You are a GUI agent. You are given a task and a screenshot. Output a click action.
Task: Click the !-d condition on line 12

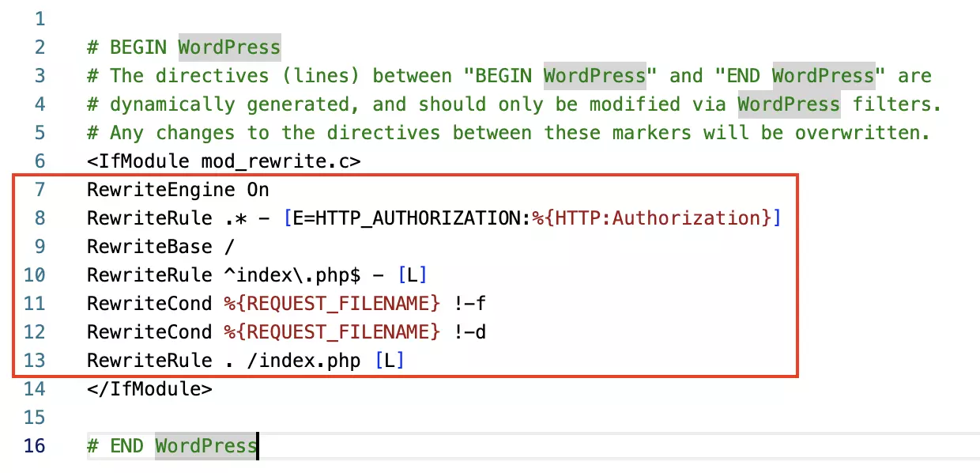click(x=472, y=331)
